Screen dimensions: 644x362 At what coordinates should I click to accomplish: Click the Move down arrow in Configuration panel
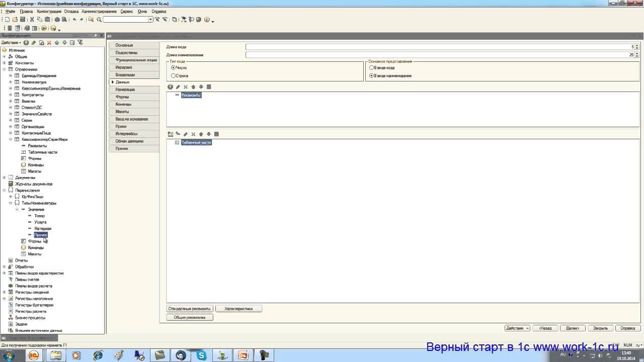point(64,43)
